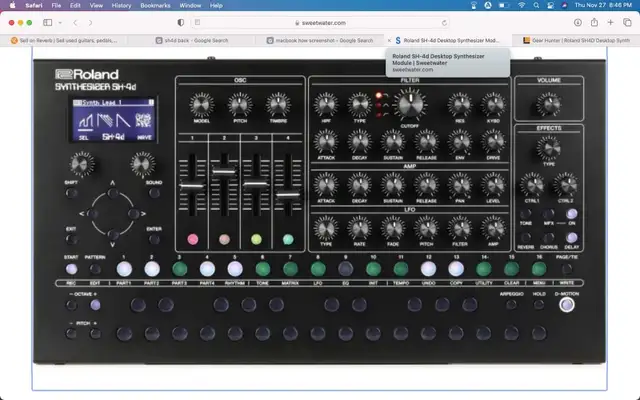The image size is (640, 400).
Task: Open Control Center in the menu bar
Action: 550,5
